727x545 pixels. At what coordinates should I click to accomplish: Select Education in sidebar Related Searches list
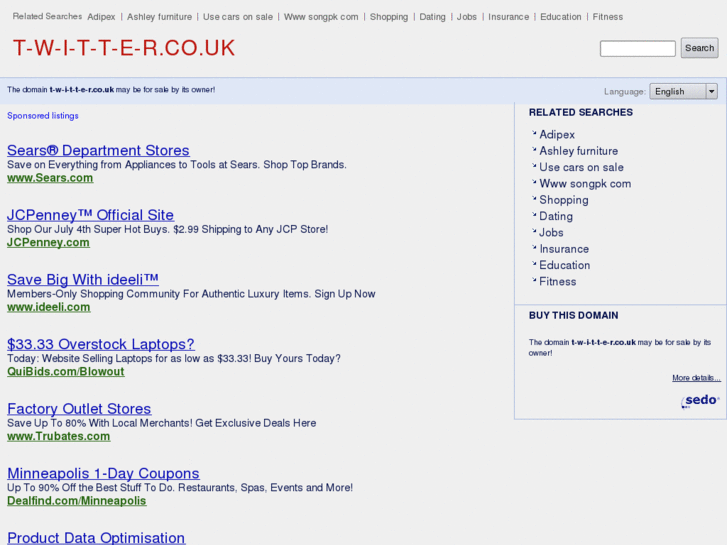pos(565,265)
